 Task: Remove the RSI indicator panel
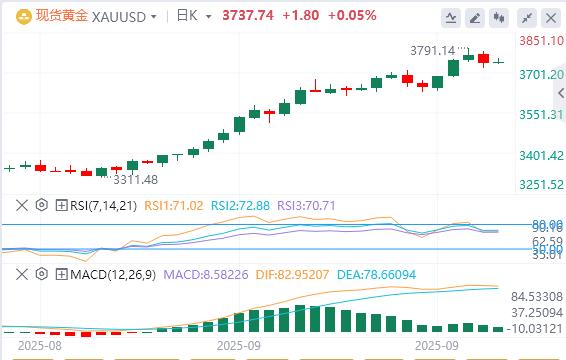coord(22,205)
